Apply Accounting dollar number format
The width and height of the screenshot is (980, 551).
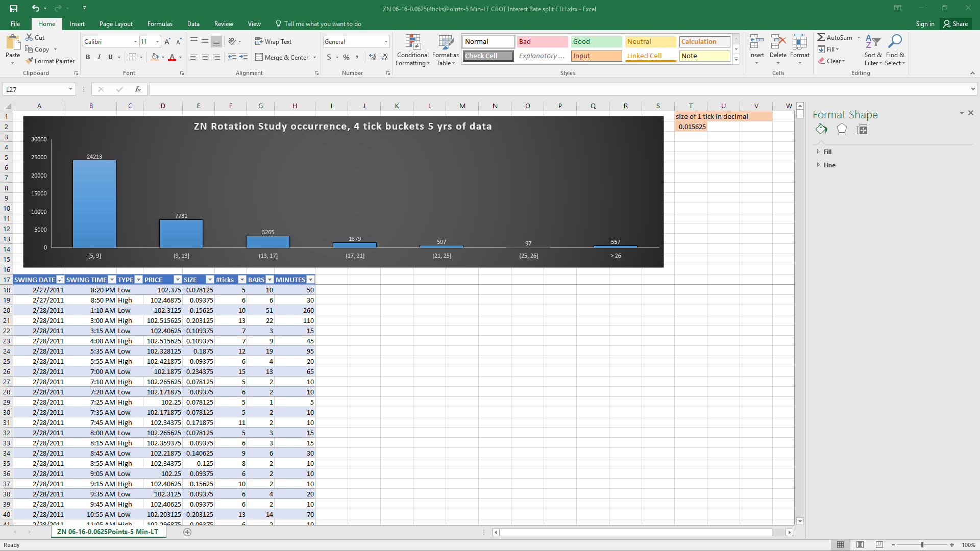[329, 57]
